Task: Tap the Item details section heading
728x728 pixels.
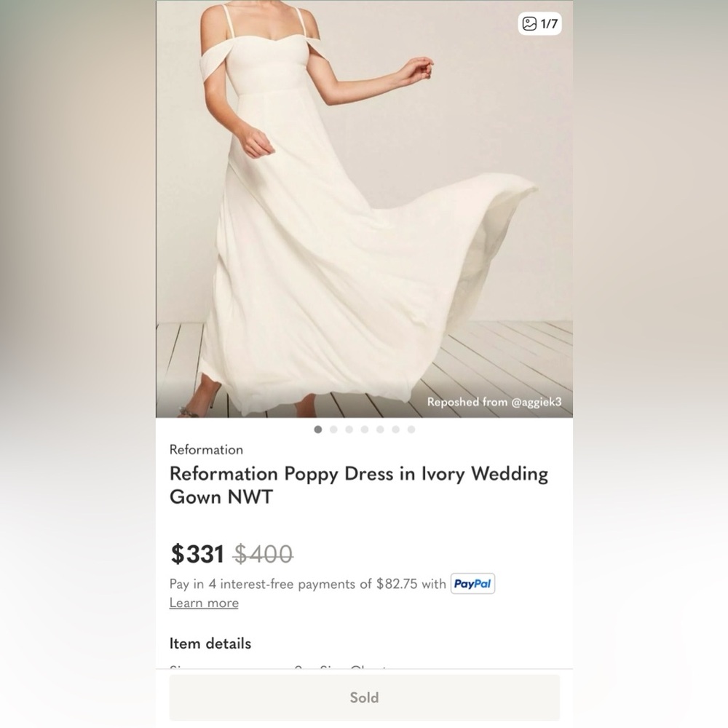Action: (210, 644)
